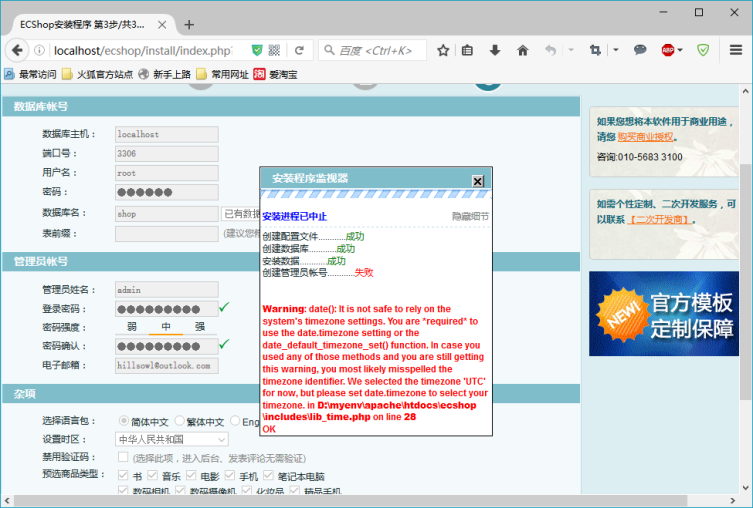Click the 已有数据库 dropdown beside shop

click(240, 214)
